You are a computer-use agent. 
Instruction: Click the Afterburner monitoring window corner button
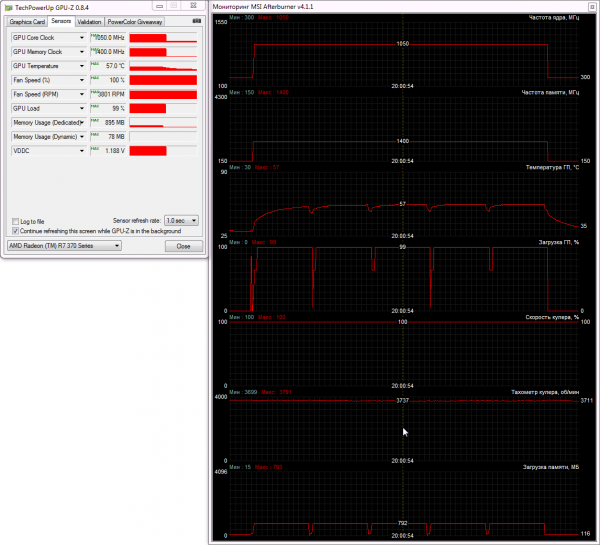pyautogui.click(x=592, y=7)
